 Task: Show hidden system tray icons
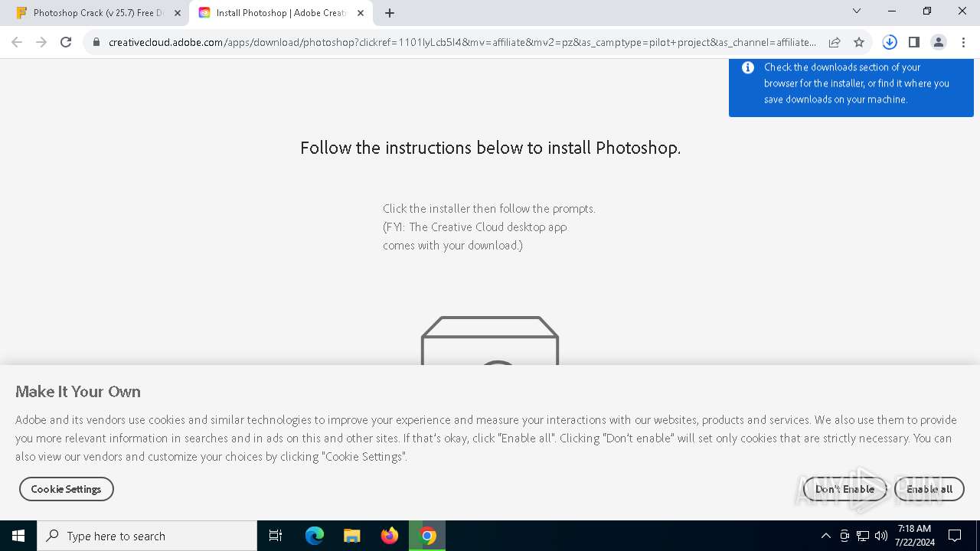point(825,536)
